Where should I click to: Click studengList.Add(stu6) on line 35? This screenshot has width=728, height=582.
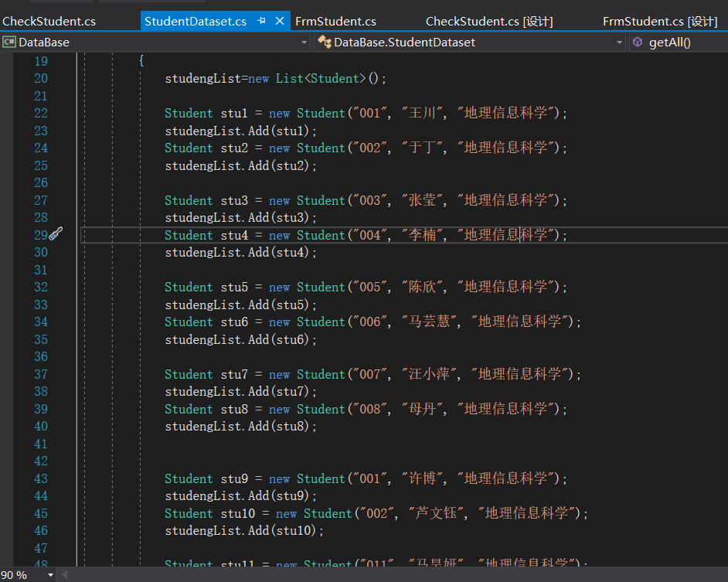click(x=240, y=339)
